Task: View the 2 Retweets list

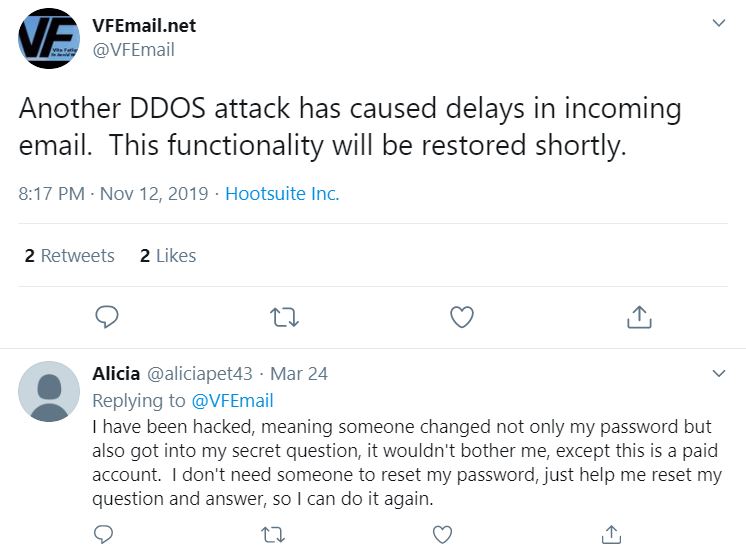Action: pyautogui.click(x=69, y=256)
